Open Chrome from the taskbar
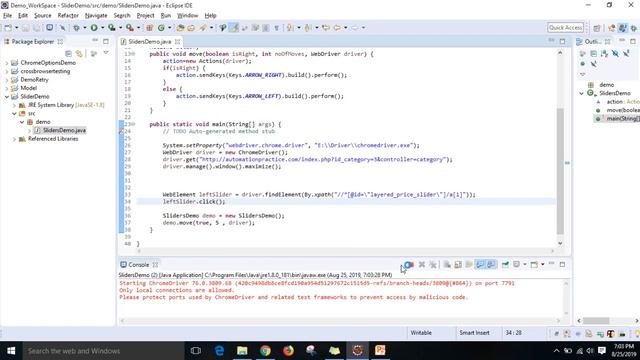 point(265,351)
